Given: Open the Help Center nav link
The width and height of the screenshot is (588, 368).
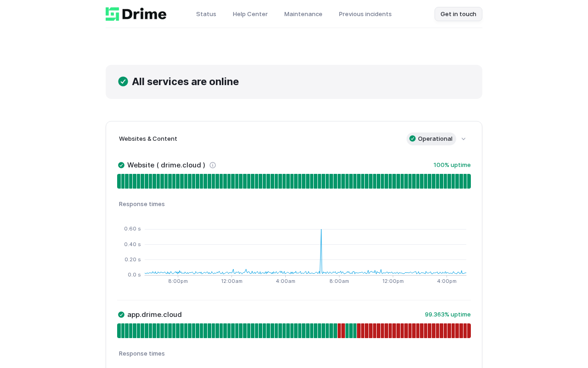Looking at the screenshot, I should [250, 14].
